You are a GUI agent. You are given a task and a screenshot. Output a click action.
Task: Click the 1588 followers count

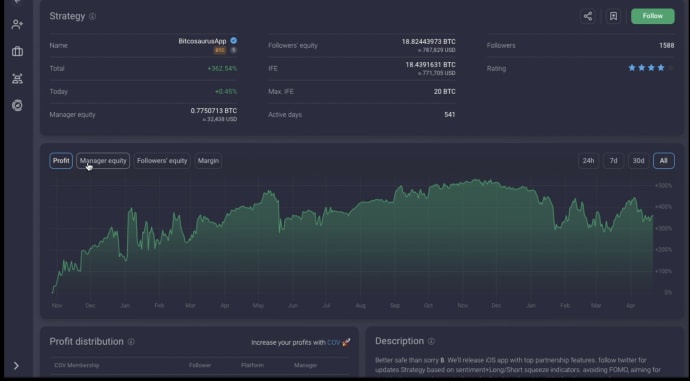(x=667, y=45)
